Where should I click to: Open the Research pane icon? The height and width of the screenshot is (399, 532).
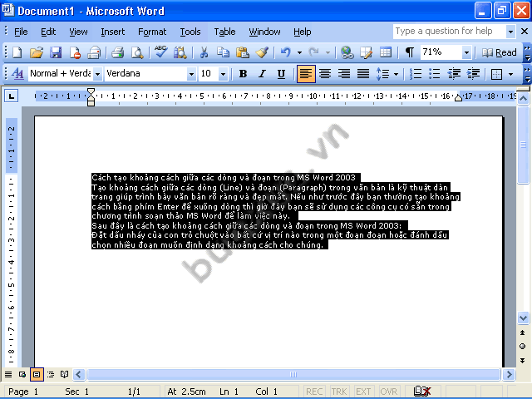(x=180, y=52)
